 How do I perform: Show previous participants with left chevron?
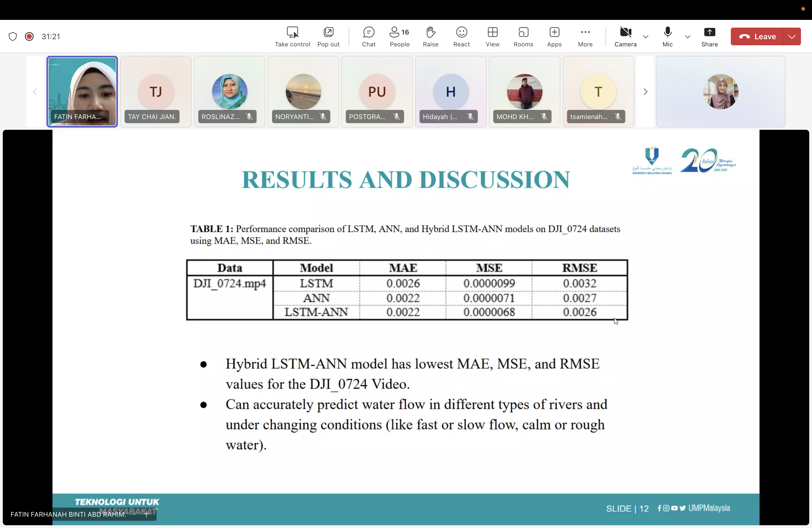tap(35, 92)
